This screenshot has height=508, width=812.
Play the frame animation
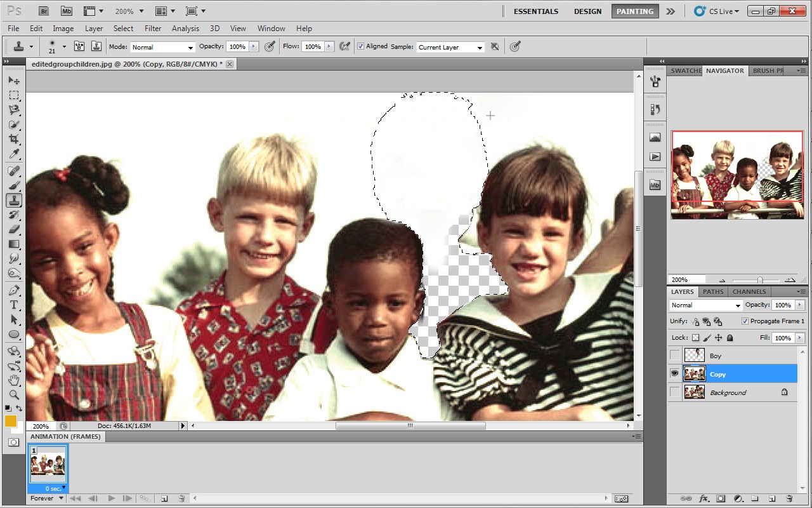(112, 498)
